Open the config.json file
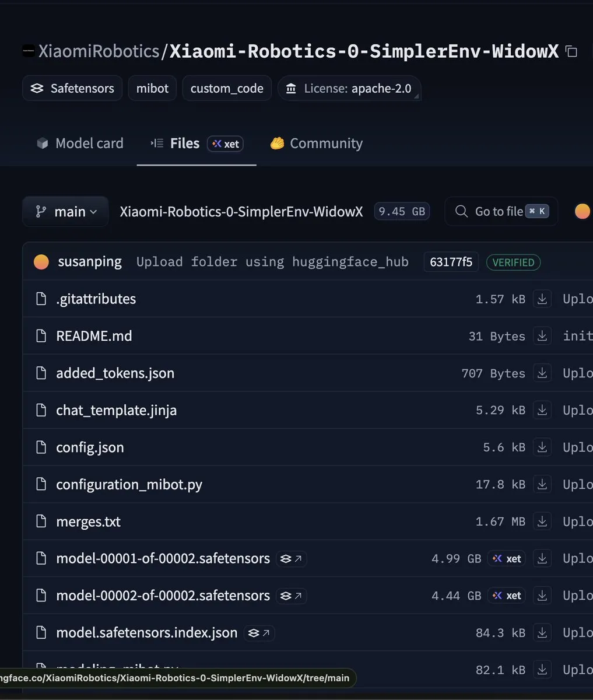The width and height of the screenshot is (593, 700). pos(90,447)
